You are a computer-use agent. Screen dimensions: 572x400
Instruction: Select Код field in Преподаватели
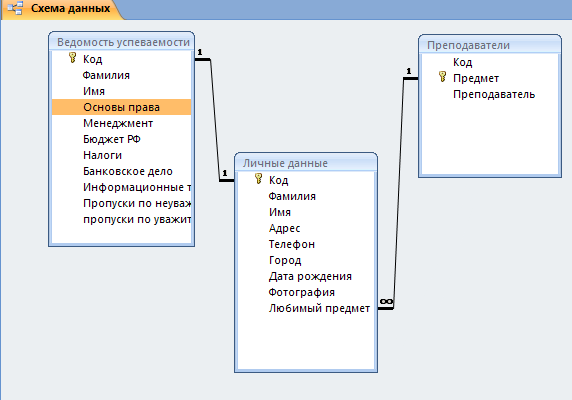pyautogui.click(x=490, y=62)
